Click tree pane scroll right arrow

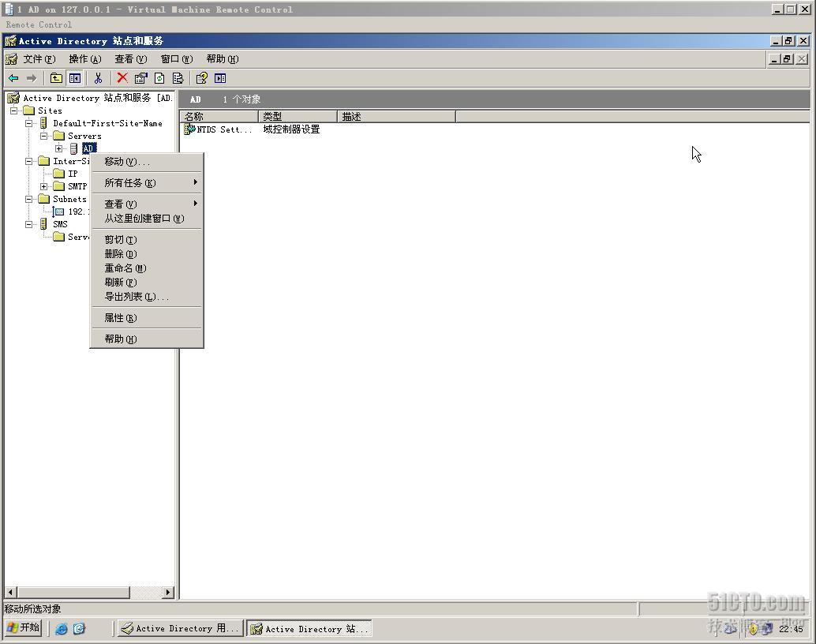[x=167, y=593]
